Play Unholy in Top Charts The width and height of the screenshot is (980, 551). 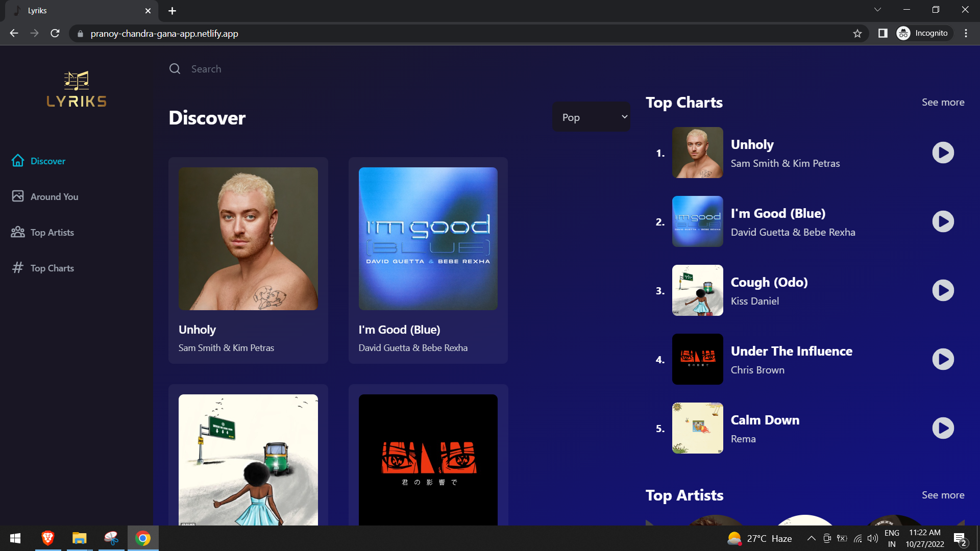pyautogui.click(x=943, y=153)
